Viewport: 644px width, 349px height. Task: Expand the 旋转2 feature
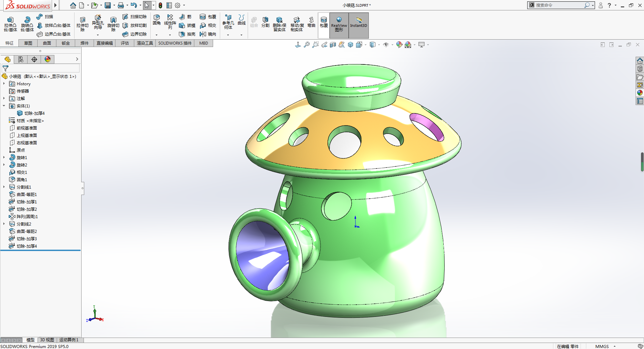pyautogui.click(x=4, y=165)
